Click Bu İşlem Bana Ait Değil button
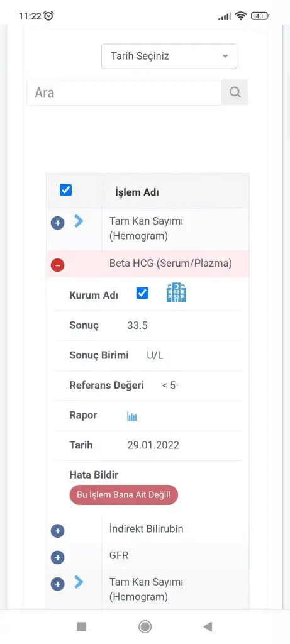 tap(124, 495)
